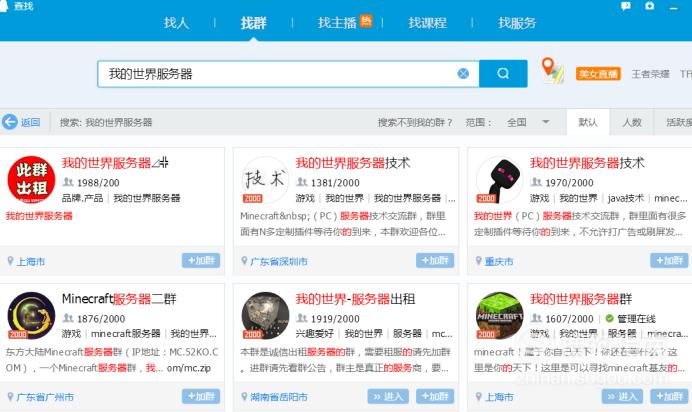692x412 pixels.
Task: Open the map location pin icon
Action: pyautogui.click(x=552, y=71)
